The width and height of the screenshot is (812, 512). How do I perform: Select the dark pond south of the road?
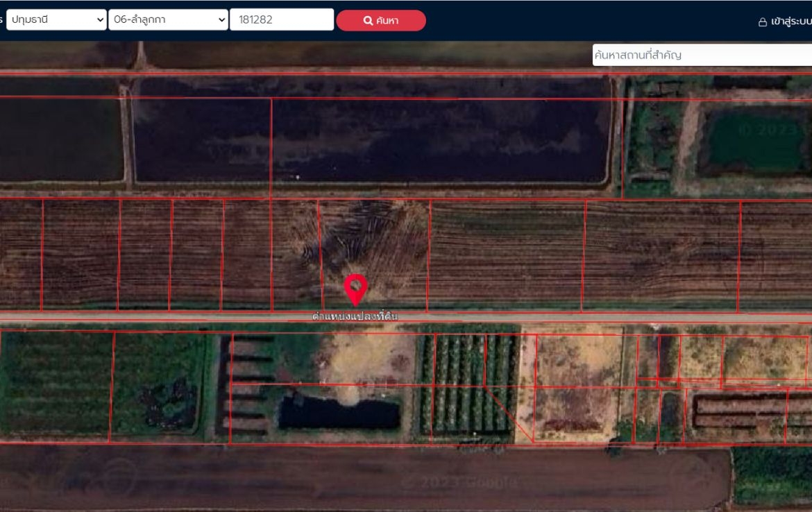tap(339, 413)
